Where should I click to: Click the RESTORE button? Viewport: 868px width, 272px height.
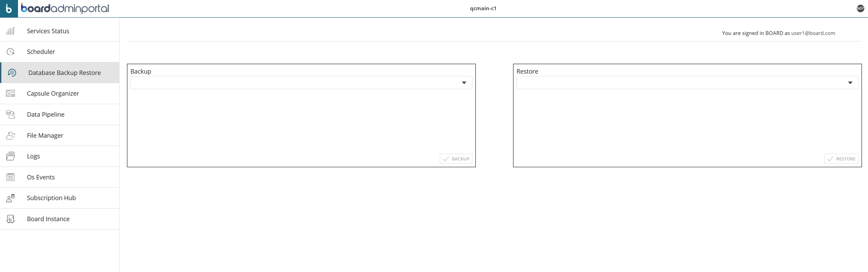(842, 159)
